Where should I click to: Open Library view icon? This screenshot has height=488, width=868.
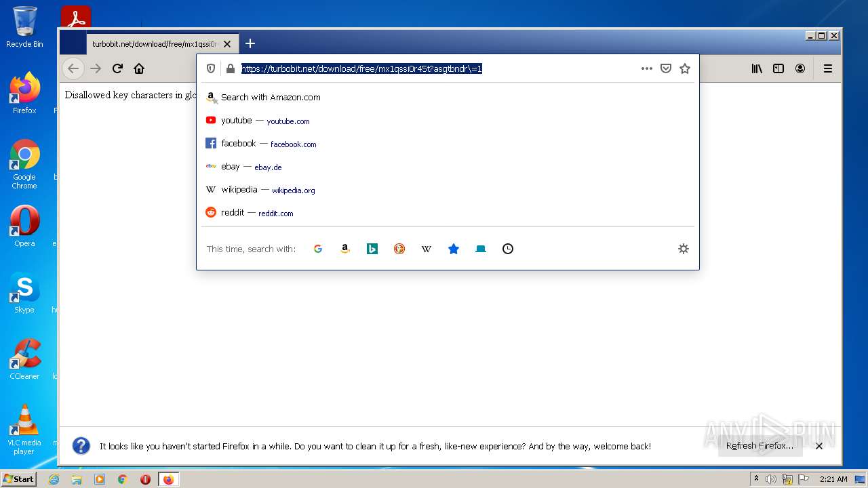pyautogui.click(x=757, y=68)
